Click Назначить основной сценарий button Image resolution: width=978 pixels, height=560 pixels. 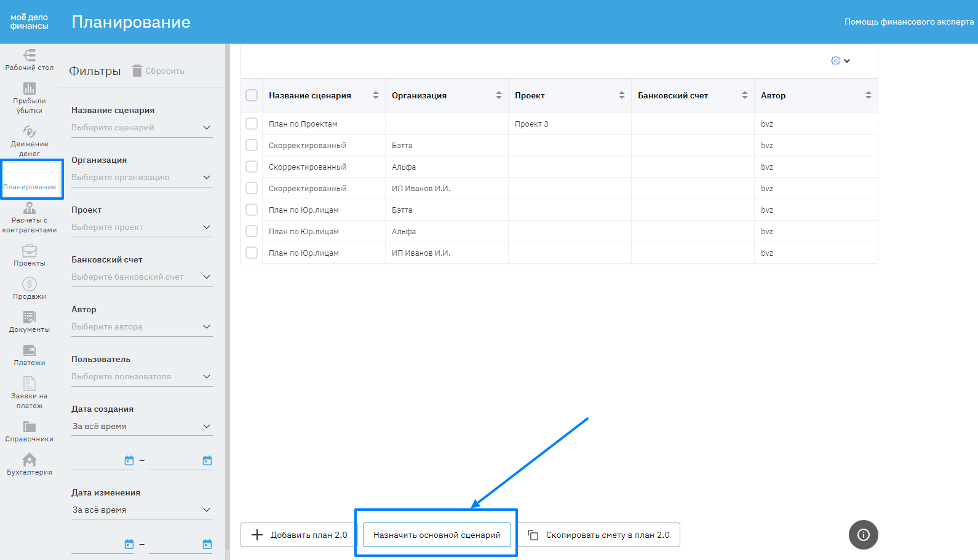(x=437, y=535)
